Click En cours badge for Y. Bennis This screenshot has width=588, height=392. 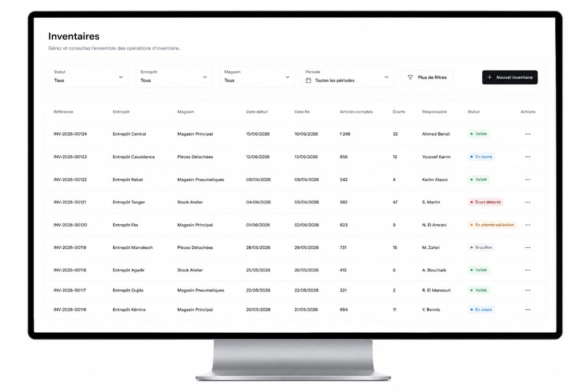click(481, 310)
